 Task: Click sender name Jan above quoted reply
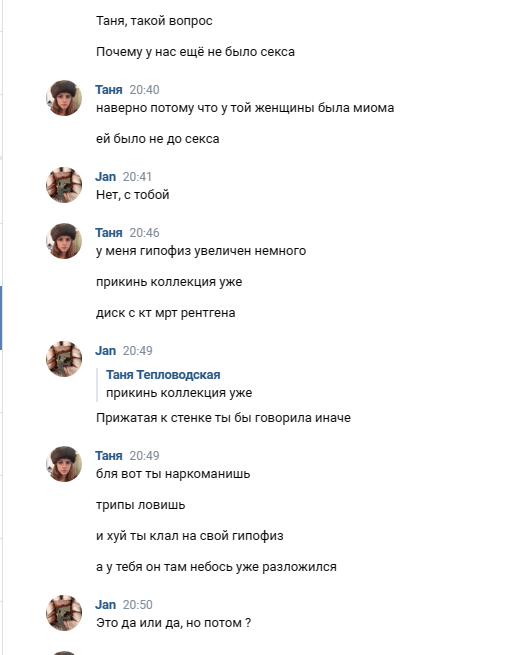105,350
